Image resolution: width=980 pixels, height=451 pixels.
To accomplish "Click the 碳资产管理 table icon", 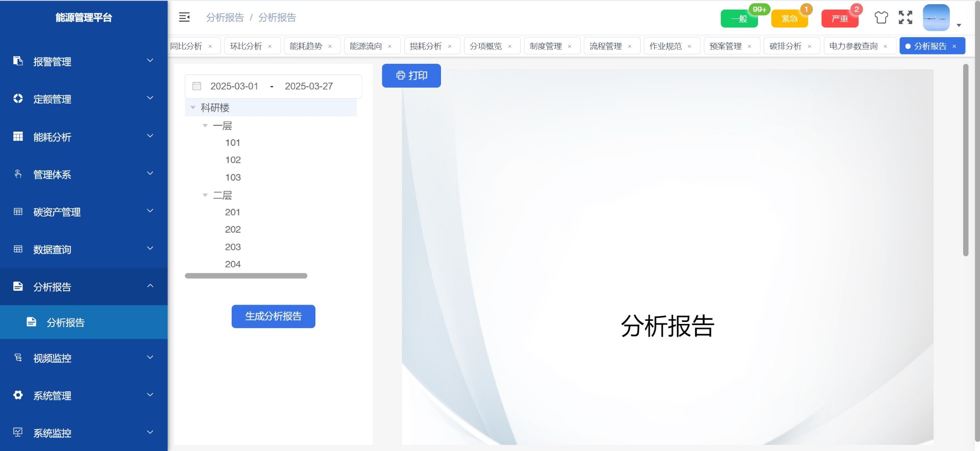I will point(18,211).
